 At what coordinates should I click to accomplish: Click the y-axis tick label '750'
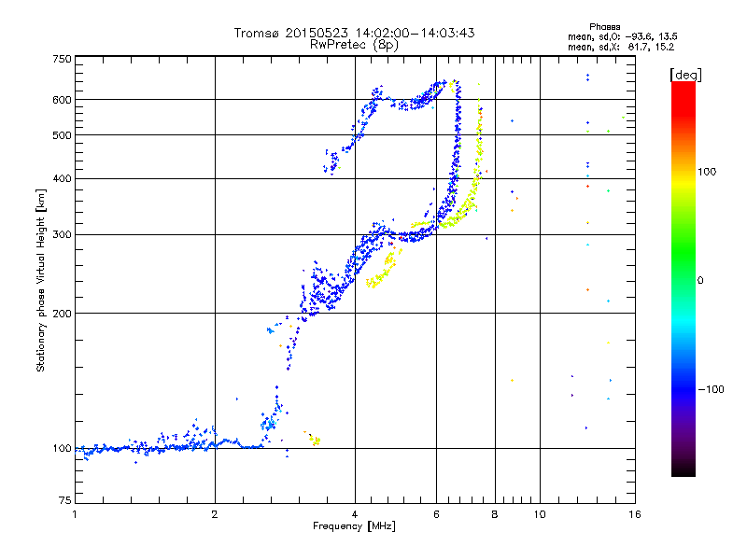click(x=62, y=59)
